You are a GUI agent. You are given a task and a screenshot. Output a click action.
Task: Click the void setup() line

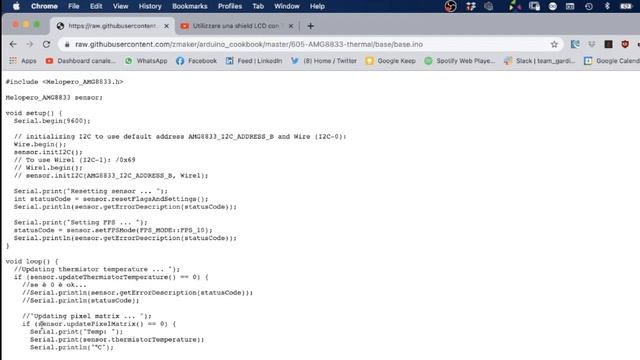click(34, 113)
